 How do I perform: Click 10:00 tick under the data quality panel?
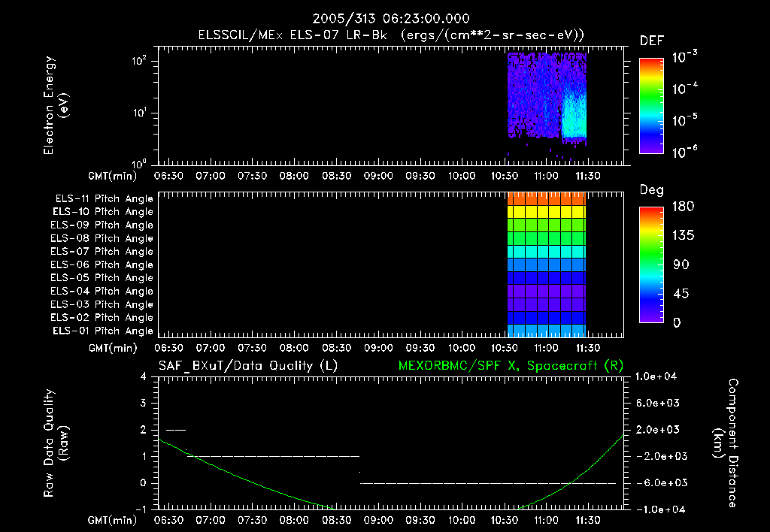(x=462, y=520)
